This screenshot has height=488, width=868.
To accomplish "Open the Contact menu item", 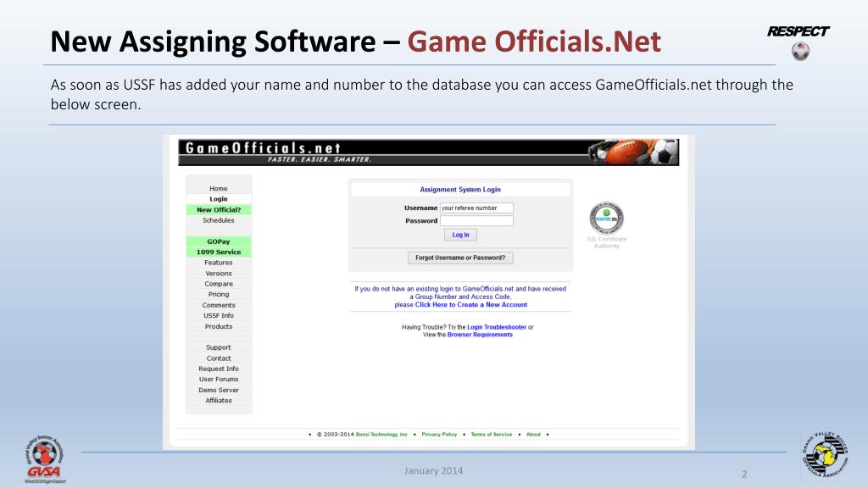I will click(219, 358).
